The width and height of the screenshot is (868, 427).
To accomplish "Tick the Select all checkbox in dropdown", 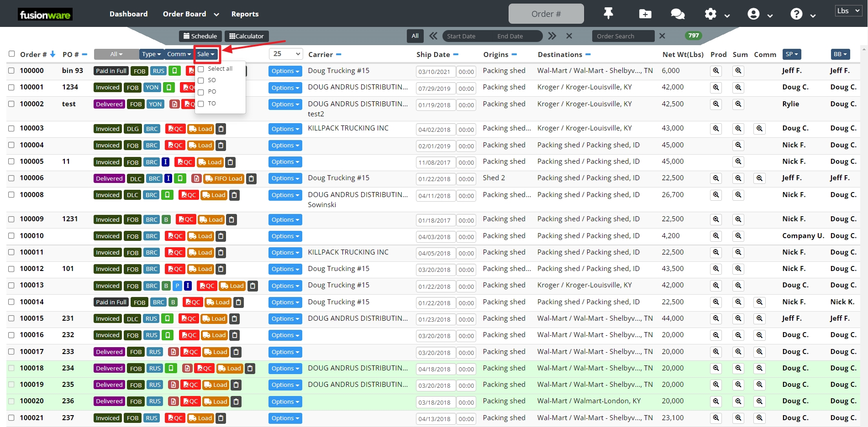I will (201, 69).
